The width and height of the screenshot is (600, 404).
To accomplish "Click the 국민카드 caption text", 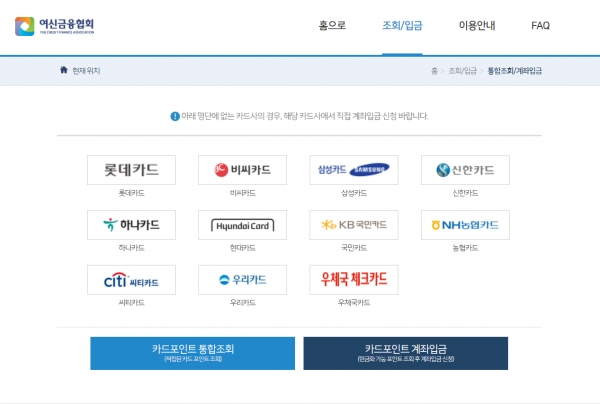I will (354, 248).
